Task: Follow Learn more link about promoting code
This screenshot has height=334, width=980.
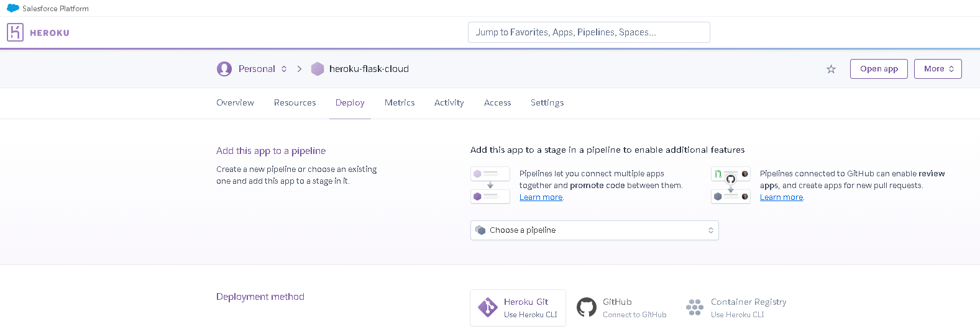Action: pos(541,197)
